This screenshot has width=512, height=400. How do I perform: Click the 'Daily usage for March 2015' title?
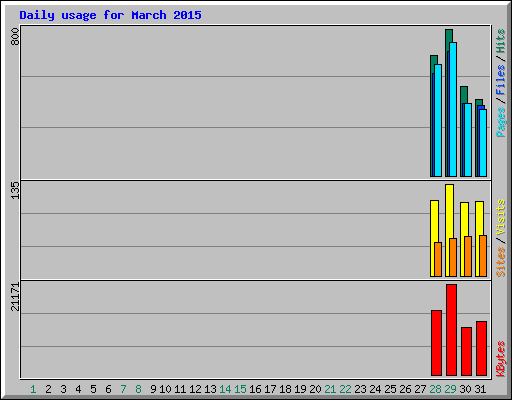(x=110, y=15)
